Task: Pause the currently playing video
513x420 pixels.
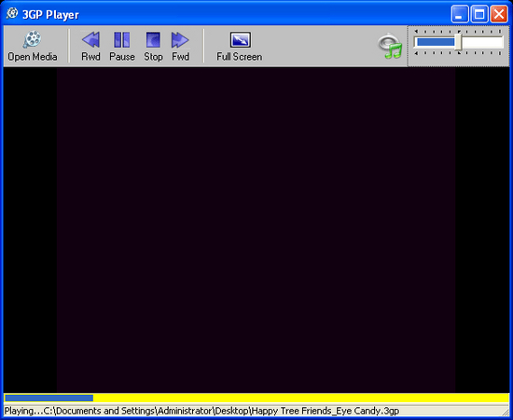Action: pos(122,46)
